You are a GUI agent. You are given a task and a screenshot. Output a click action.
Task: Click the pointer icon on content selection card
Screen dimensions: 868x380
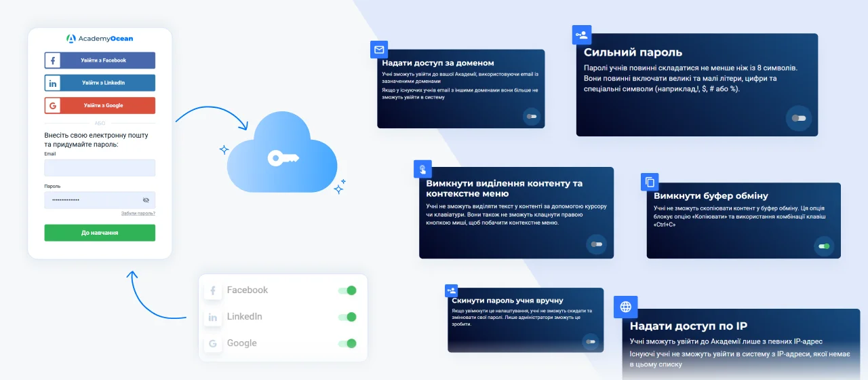point(422,170)
